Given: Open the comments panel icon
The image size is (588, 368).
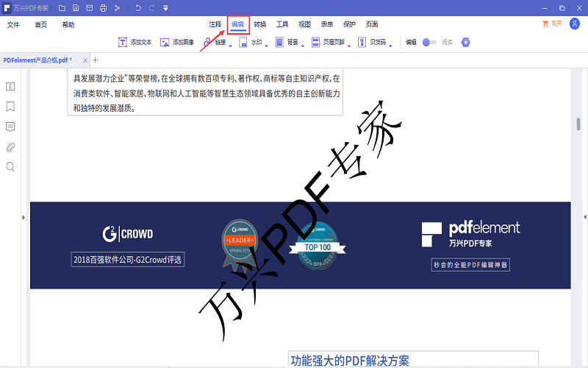Looking at the screenshot, I should tap(10, 127).
